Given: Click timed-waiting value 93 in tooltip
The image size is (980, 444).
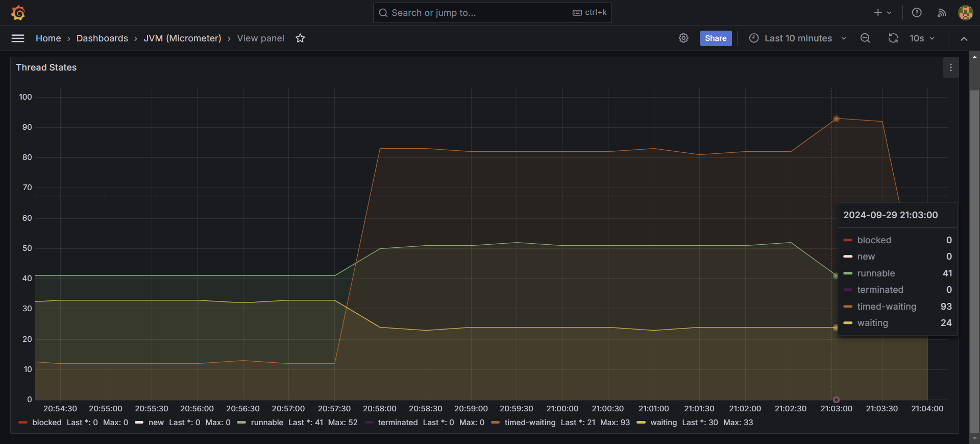Looking at the screenshot, I should coord(946,307).
